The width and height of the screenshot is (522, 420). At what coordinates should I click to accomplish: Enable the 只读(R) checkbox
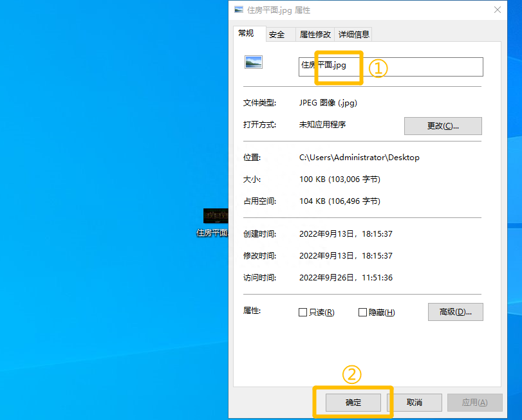pos(303,312)
